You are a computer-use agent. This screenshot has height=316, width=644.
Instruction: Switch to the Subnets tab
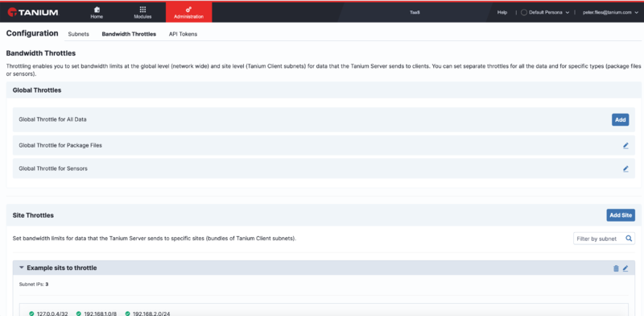(x=78, y=34)
